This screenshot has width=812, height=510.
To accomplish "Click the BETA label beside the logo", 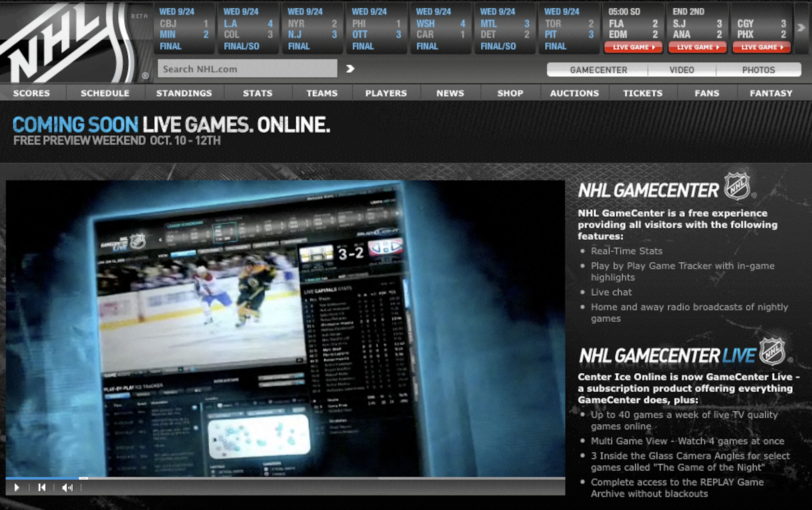I will coord(139,16).
